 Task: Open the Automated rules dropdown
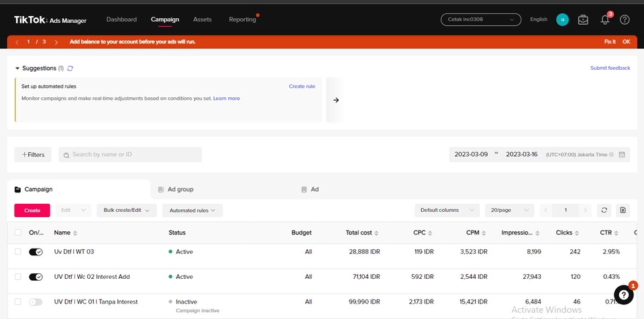coord(193,210)
